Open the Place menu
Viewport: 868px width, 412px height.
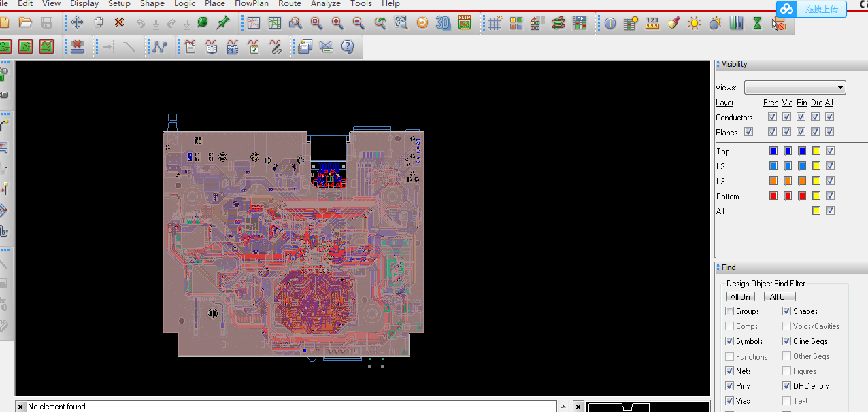click(215, 4)
